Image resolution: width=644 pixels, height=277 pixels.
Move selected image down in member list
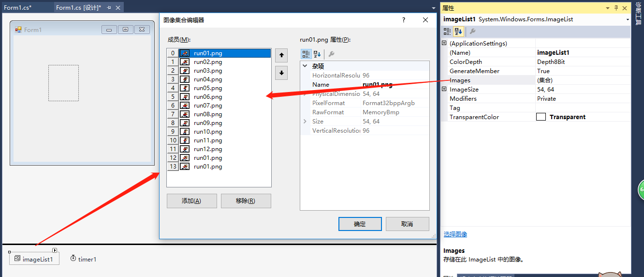(281, 73)
